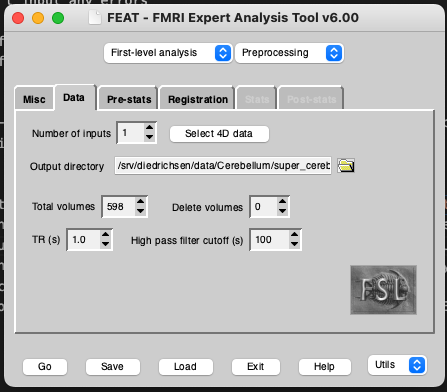Load a saved FEAT design
Screen dimensions: 447x392
185,367
